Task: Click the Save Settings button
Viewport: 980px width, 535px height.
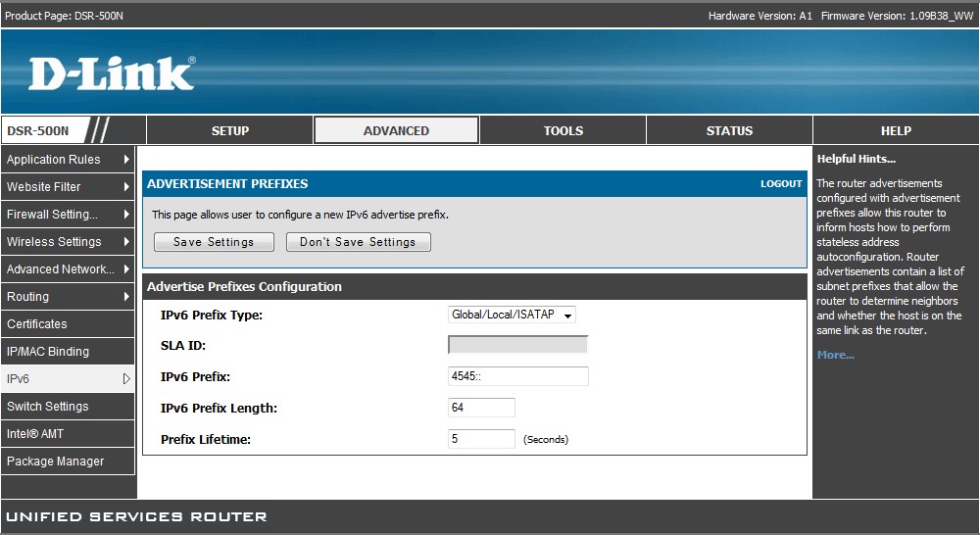Action: pos(214,242)
